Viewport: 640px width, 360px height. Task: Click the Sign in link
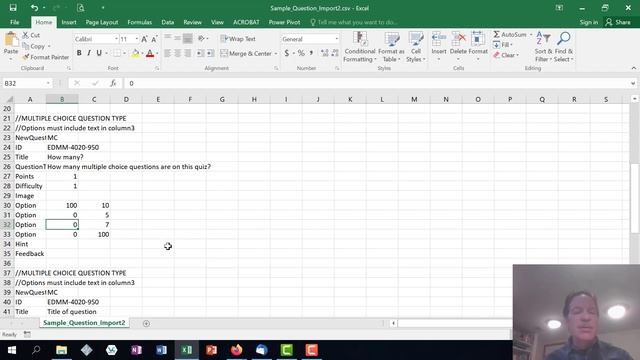589,22
